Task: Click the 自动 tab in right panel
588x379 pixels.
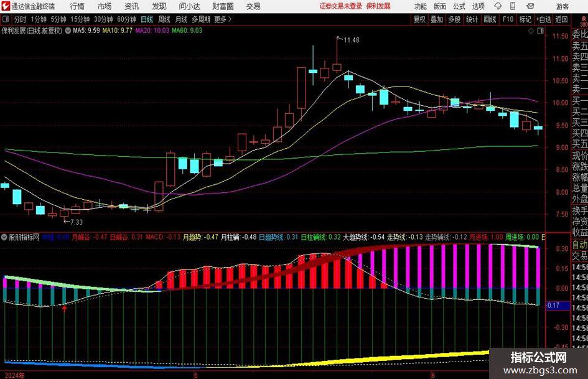Action: pos(579,245)
